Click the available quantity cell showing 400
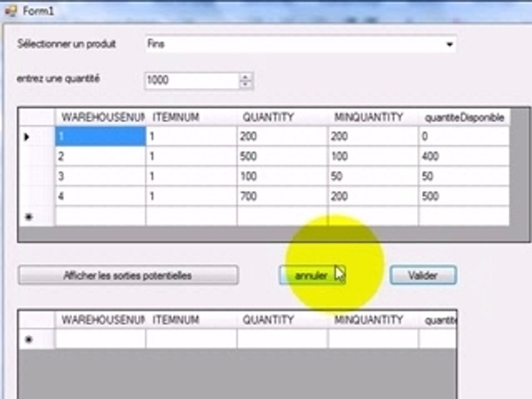532x399 pixels. [464, 157]
